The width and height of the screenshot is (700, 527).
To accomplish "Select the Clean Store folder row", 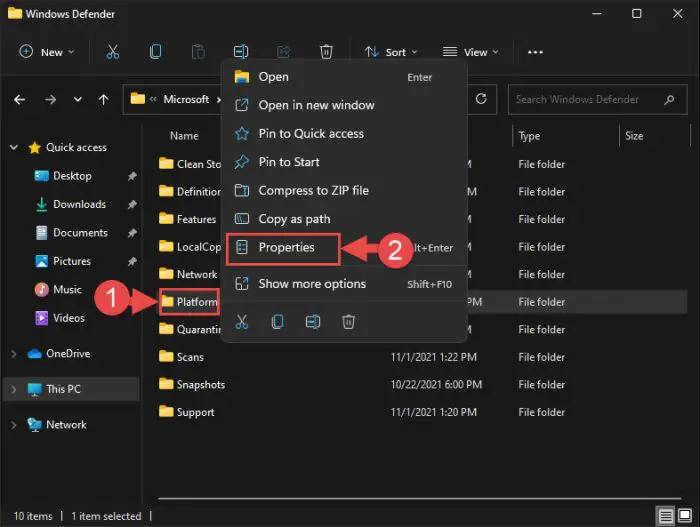I will point(190,164).
